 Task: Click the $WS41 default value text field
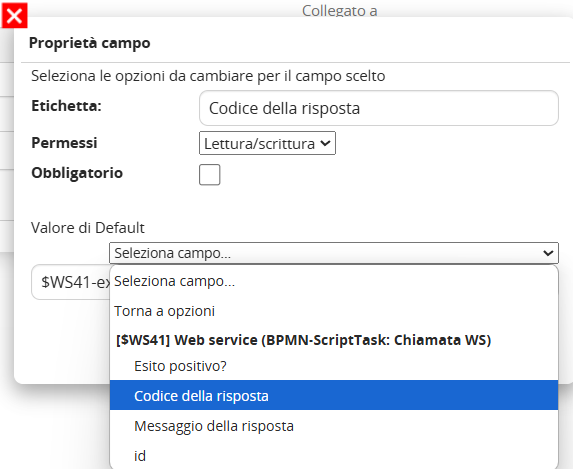tap(71, 282)
